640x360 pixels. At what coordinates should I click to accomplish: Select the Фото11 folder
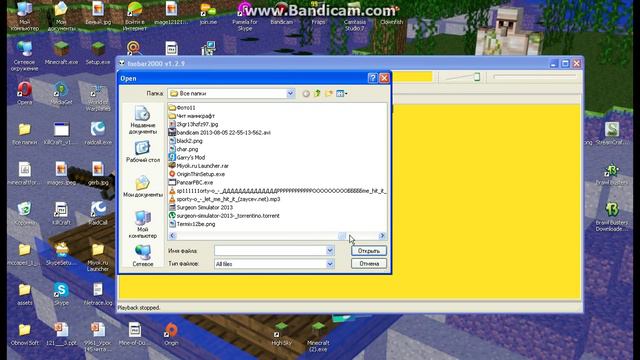[182, 108]
